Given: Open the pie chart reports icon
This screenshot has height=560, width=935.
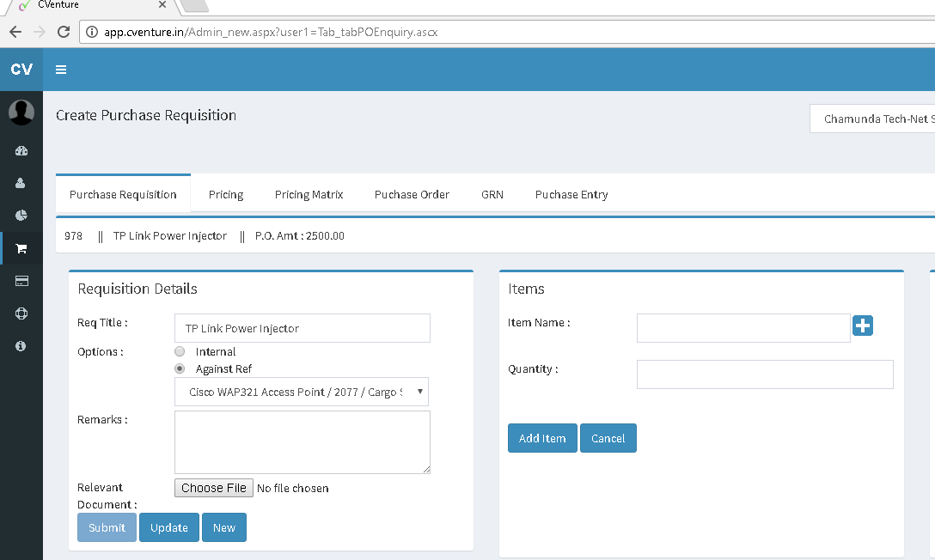Looking at the screenshot, I should [21, 215].
